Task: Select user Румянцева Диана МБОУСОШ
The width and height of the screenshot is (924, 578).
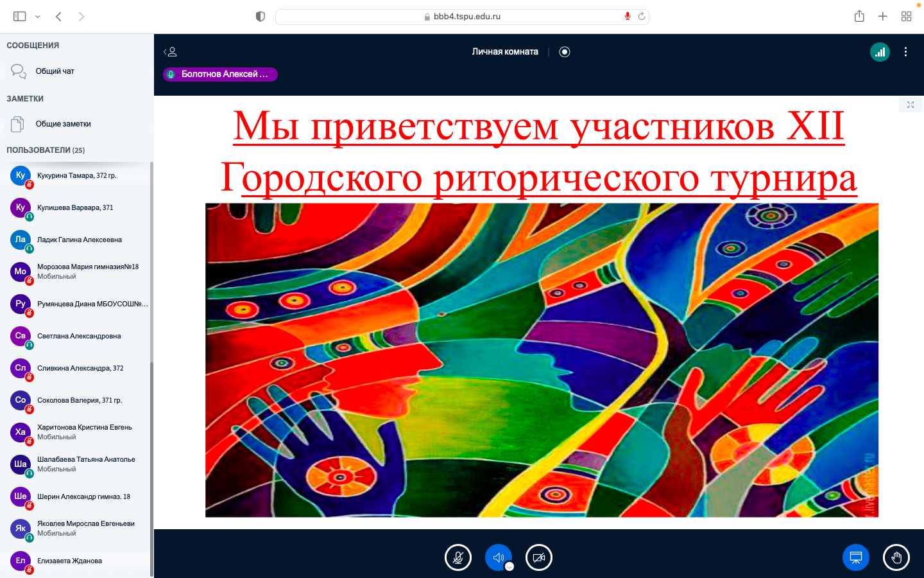Action: (x=76, y=304)
